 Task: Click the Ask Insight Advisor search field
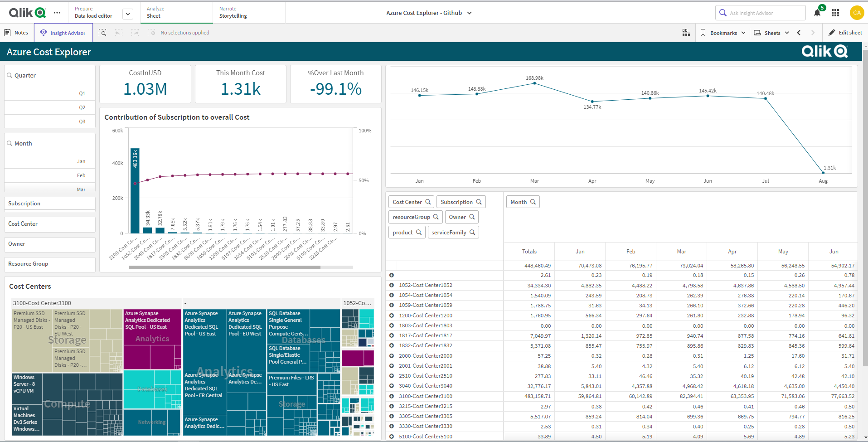760,12
